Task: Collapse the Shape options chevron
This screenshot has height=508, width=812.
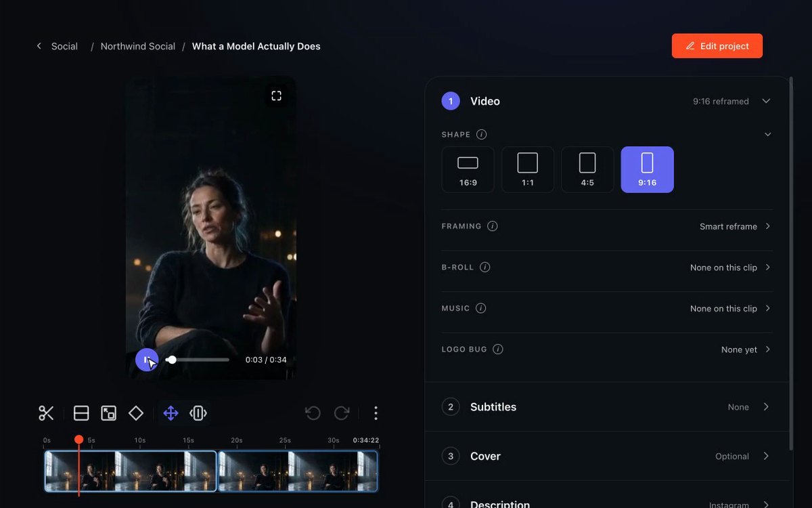Action: pyautogui.click(x=768, y=134)
